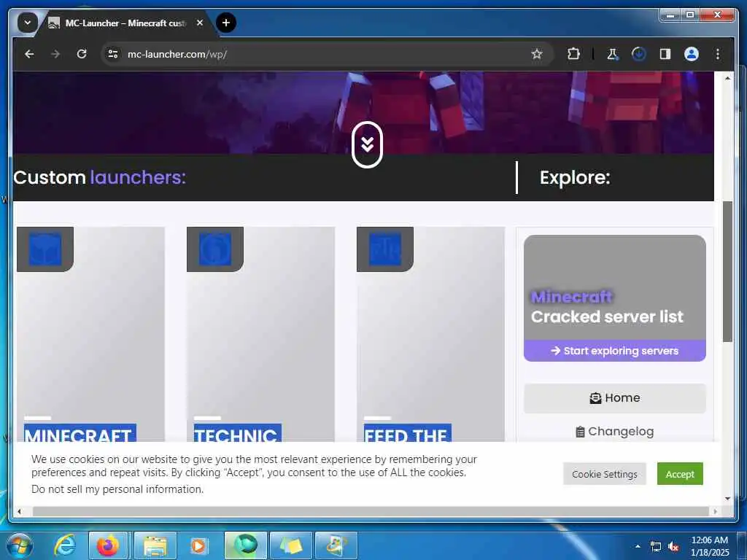Viewport: 747px width, 560px height.
Task: Click the horizontal scrollbar right arrow
Action: coord(715,511)
